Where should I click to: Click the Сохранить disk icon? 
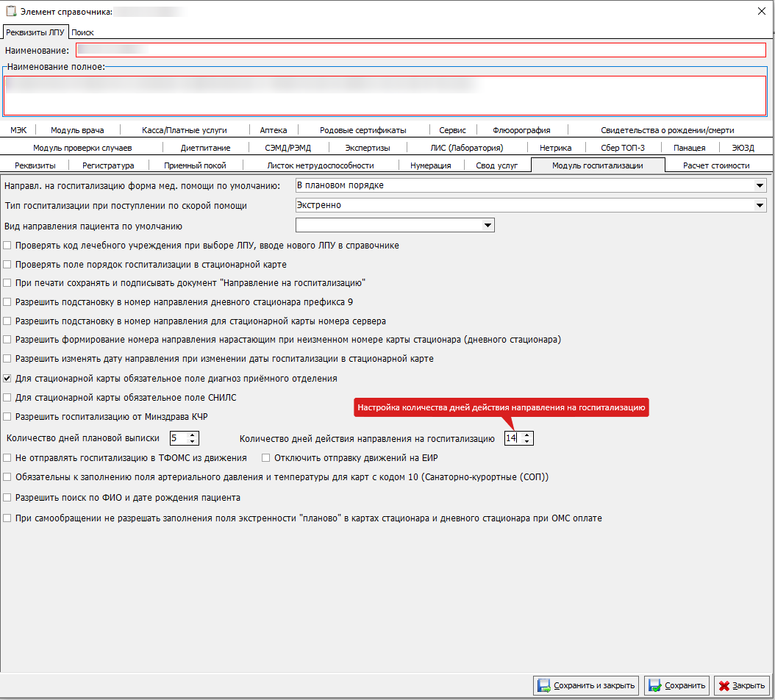[x=655, y=686]
